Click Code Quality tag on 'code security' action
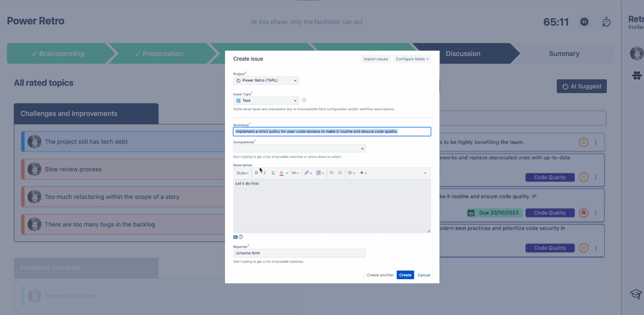Viewport: 644px width, 315px height. click(x=550, y=248)
